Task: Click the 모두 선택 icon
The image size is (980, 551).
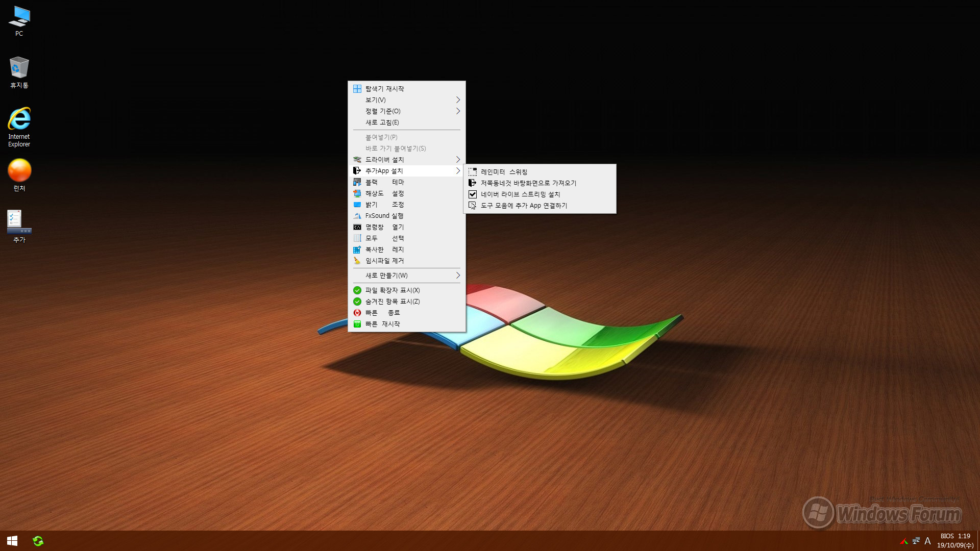Action: tap(357, 238)
